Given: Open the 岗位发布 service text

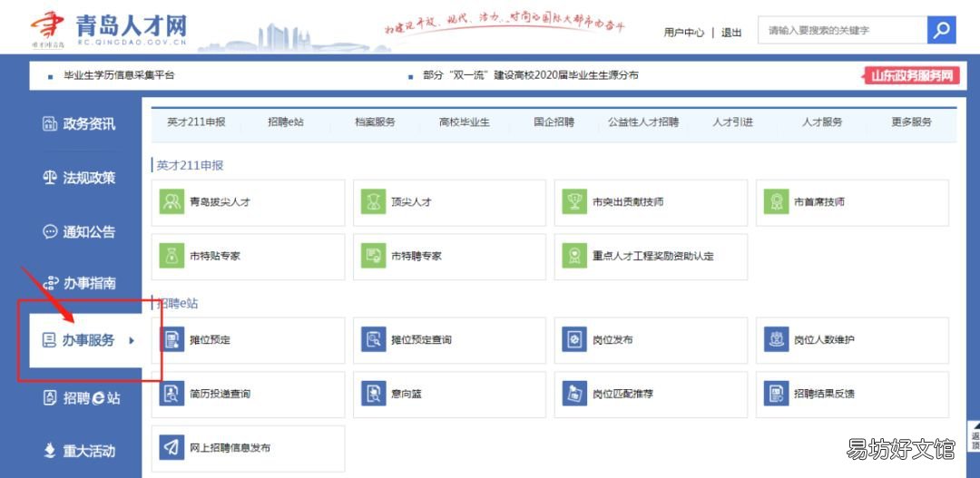Looking at the screenshot, I should point(612,340).
